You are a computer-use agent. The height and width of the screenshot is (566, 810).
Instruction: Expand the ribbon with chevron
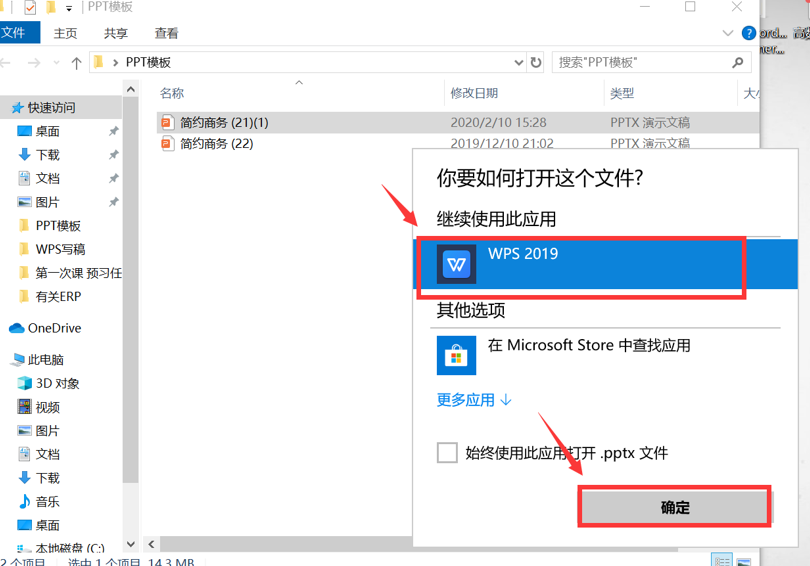[727, 34]
